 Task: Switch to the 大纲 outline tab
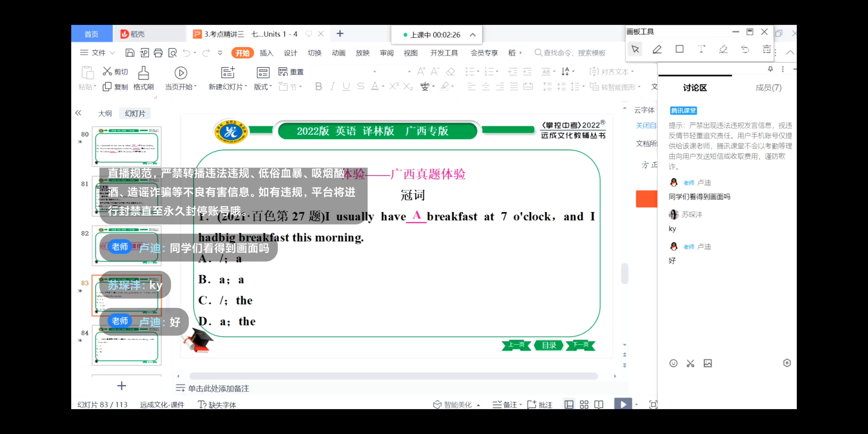[105, 113]
